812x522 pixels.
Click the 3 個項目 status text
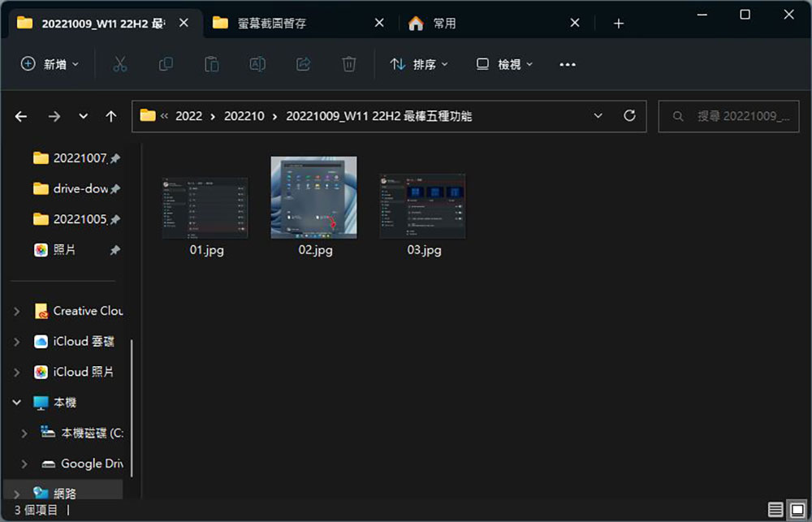[x=37, y=510]
